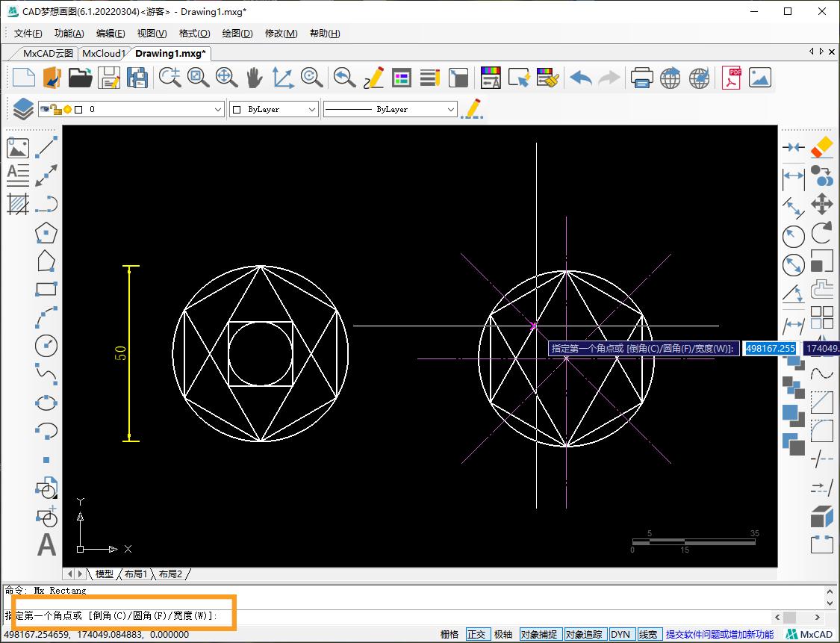Switch to 布局1 layout tab
This screenshot has height=643, width=840.
point(136,574)
